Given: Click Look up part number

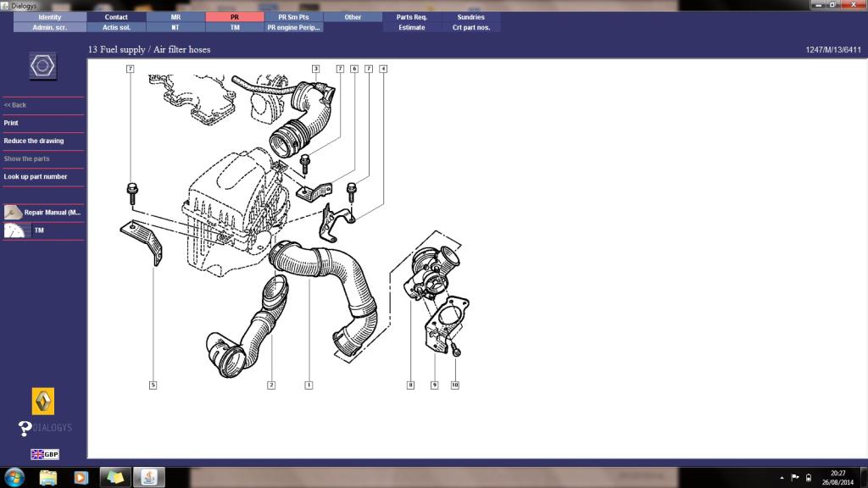Looking at the screenshot, I should 36,176.
